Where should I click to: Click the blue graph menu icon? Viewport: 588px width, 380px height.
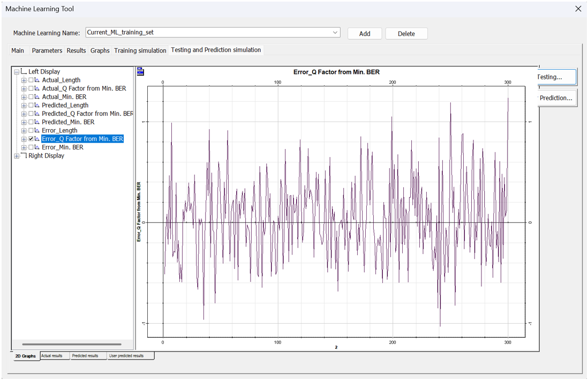click(x=140, y=71)
